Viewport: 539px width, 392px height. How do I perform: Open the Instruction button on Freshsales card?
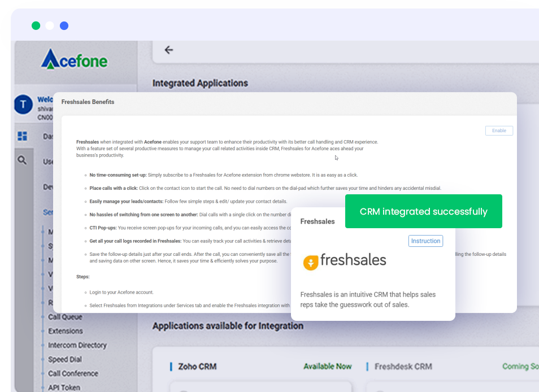pos(425,241)
